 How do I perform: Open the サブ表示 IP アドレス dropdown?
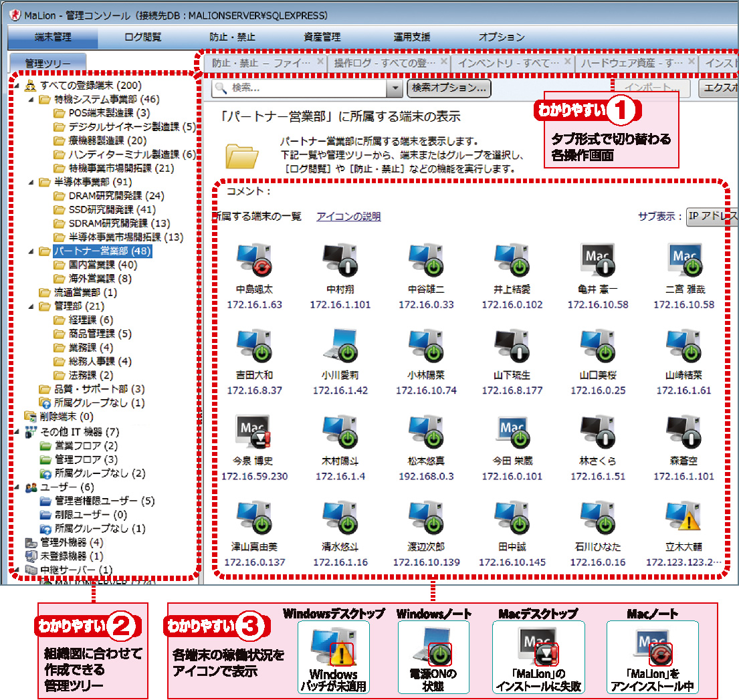(x=712, y=216)
